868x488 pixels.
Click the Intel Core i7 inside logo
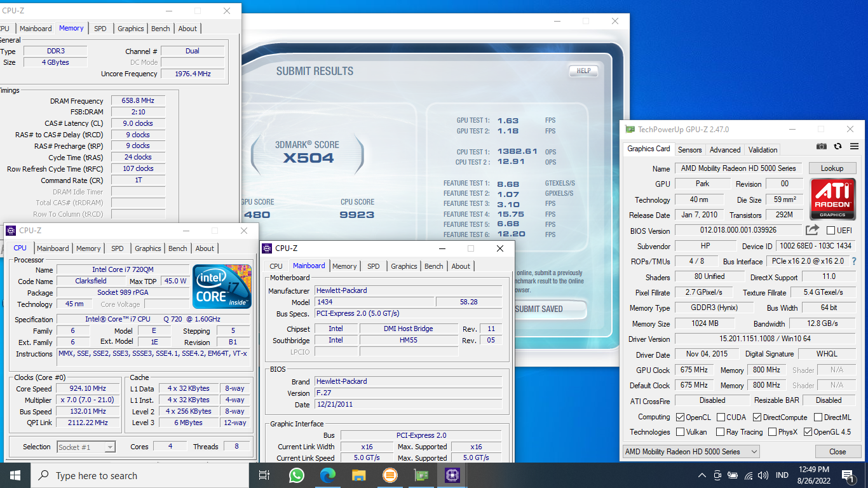(222, 287)
